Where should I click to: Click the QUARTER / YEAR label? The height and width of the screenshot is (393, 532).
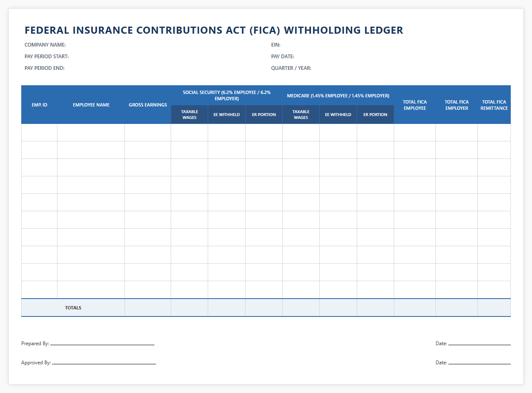click(x=291, y=68)
